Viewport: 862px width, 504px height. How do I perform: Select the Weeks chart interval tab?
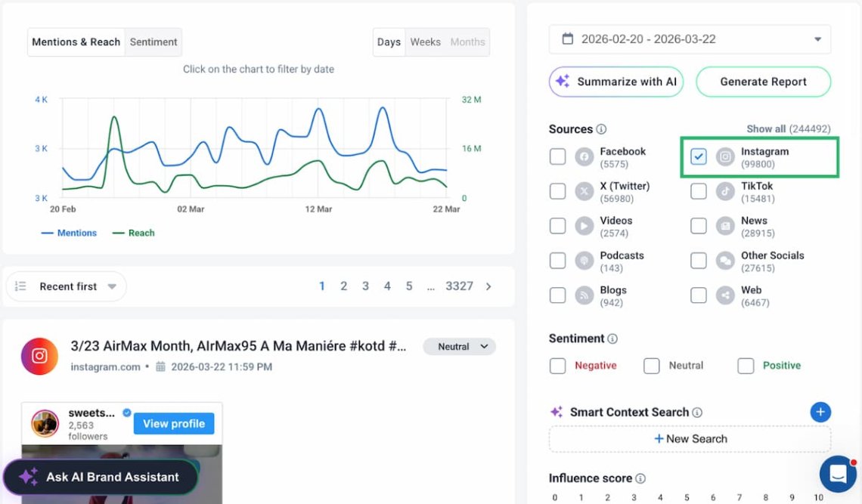[425, 42]
